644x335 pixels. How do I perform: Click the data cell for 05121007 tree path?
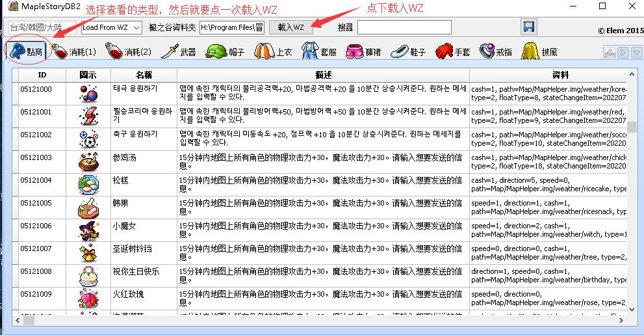pyautogui.click(x=548, y=253)
